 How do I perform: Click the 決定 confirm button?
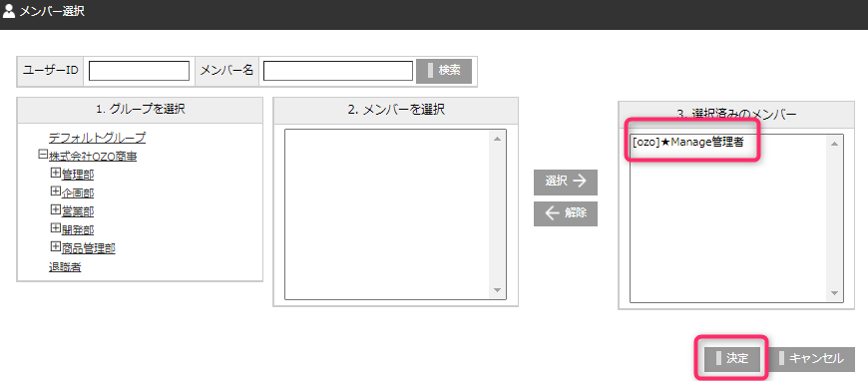(x=732, y=358)
